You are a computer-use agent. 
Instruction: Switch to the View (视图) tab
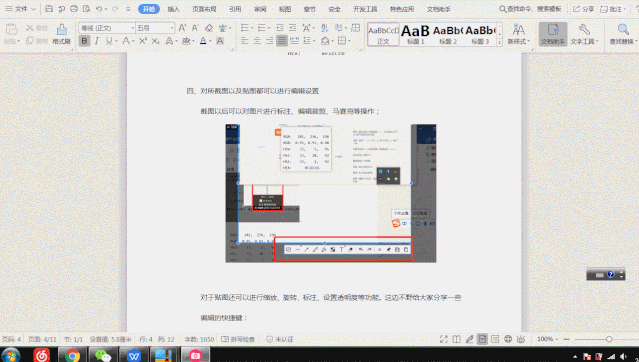pos(285,9)
